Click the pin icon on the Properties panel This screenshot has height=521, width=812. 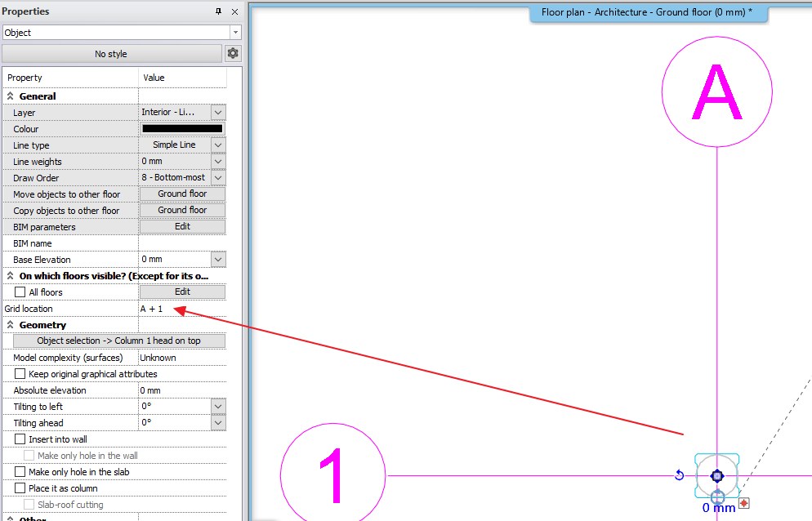219,11
